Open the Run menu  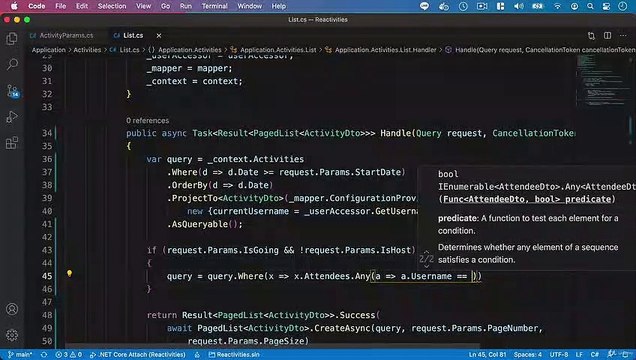pyautogui.click(x=186, y=6)
